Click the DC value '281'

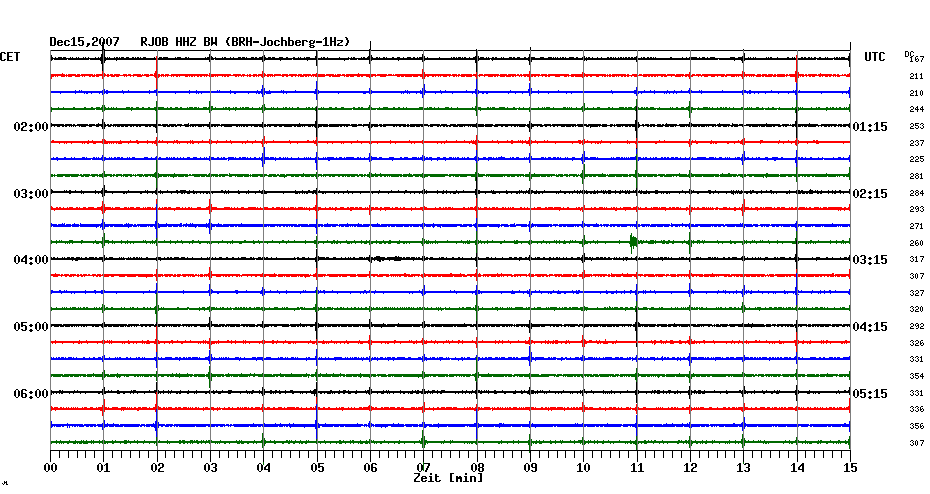tap(917, 176)
